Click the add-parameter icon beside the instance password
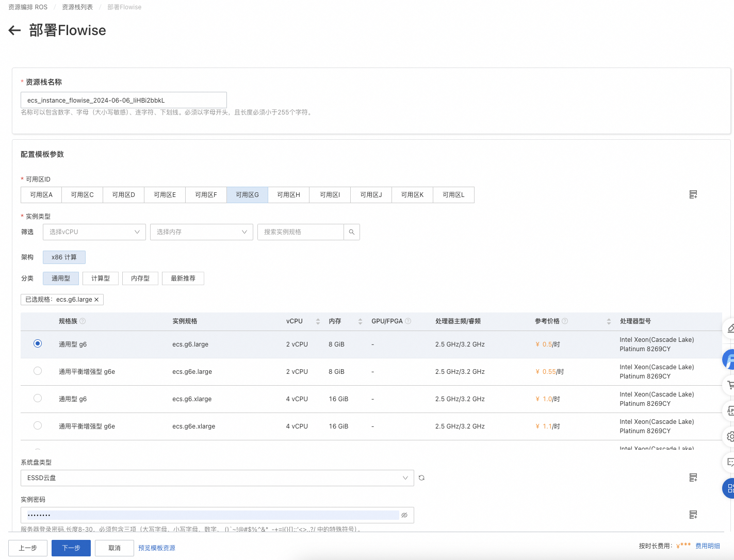 point(693,515)
